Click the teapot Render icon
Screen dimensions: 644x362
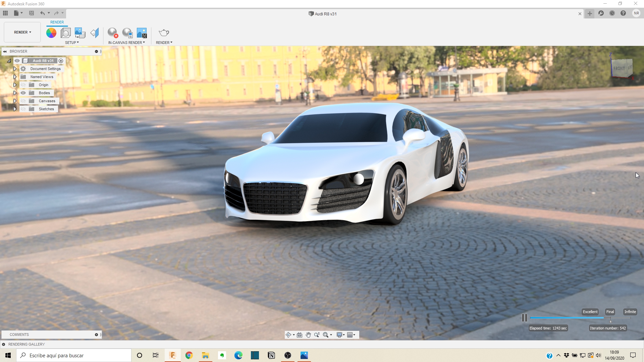164,33
